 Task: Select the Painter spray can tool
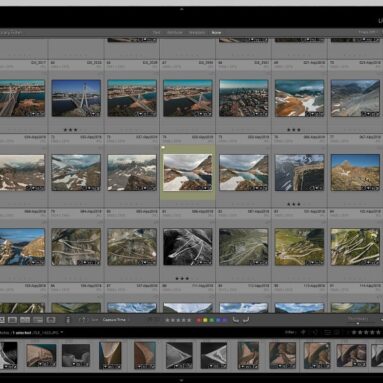click(68, 320)
